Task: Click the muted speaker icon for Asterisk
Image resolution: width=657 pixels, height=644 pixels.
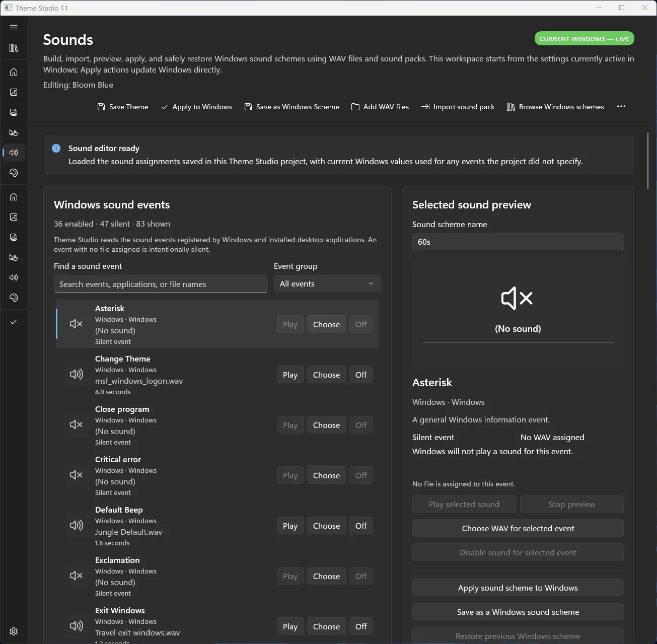Action: [x=76, y=324]
